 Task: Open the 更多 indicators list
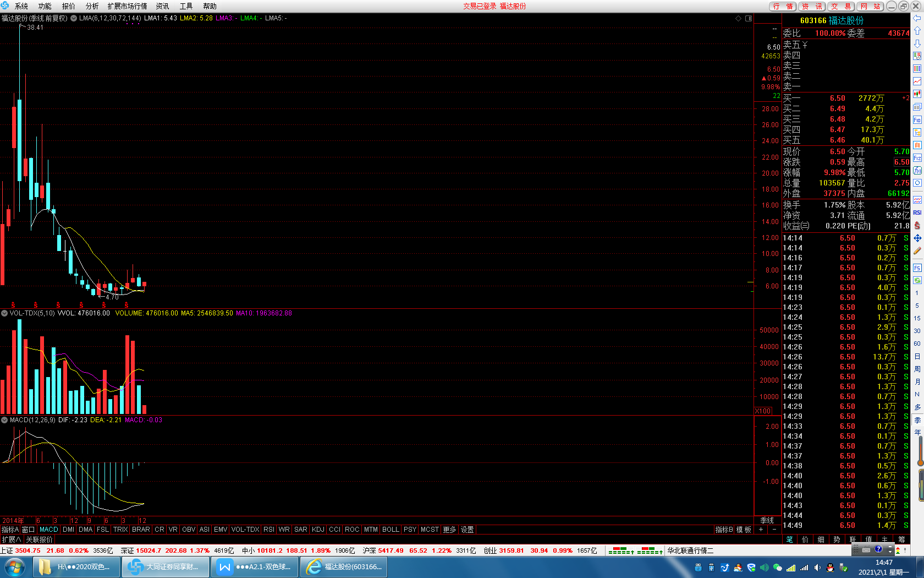pos(449,530)
